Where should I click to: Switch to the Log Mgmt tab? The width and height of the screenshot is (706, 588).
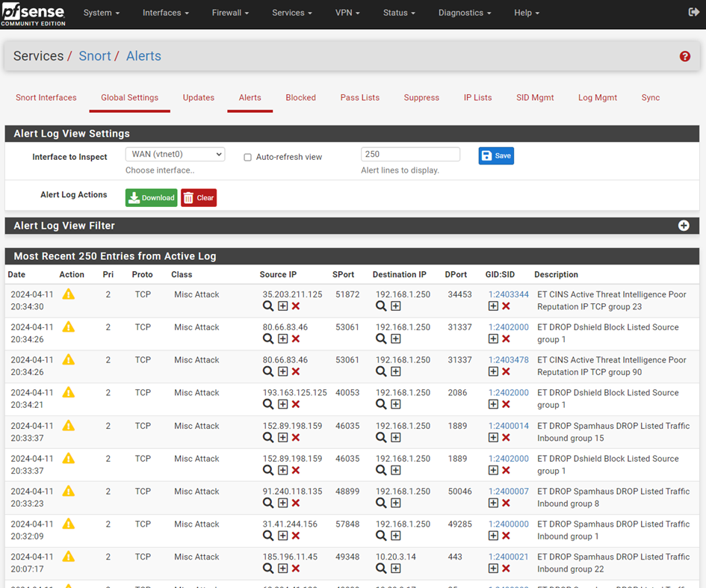click(x=598, y=98)
